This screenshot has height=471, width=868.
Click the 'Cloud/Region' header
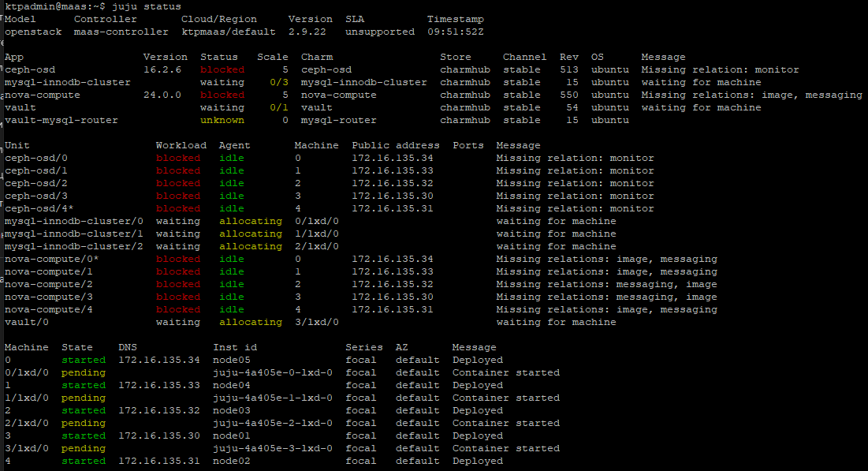coord(219,20)
